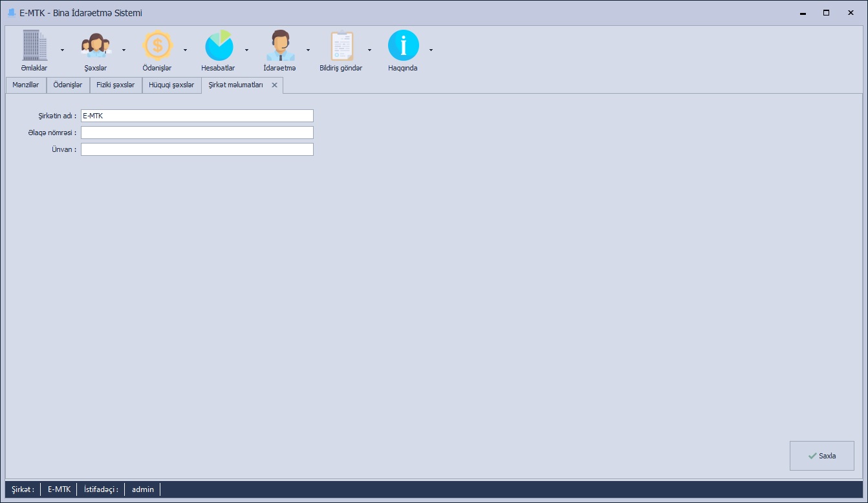Open the İdarəetmə operator icon
The width and height of the screenshot is (868, 503).
[279, 46]
